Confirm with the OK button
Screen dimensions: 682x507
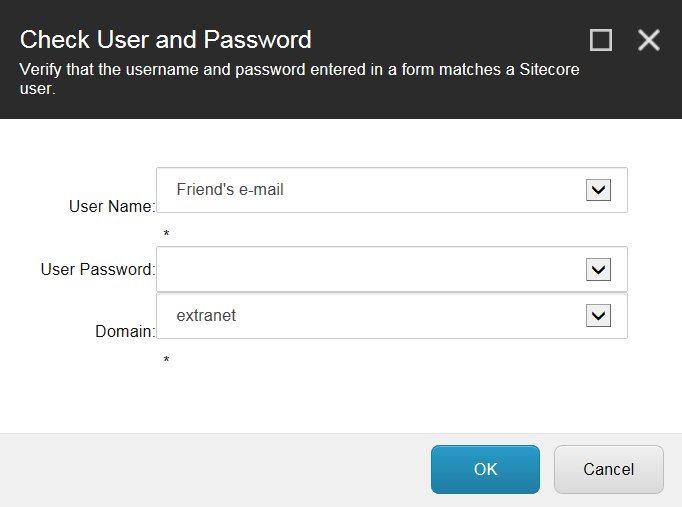point(485,469)
